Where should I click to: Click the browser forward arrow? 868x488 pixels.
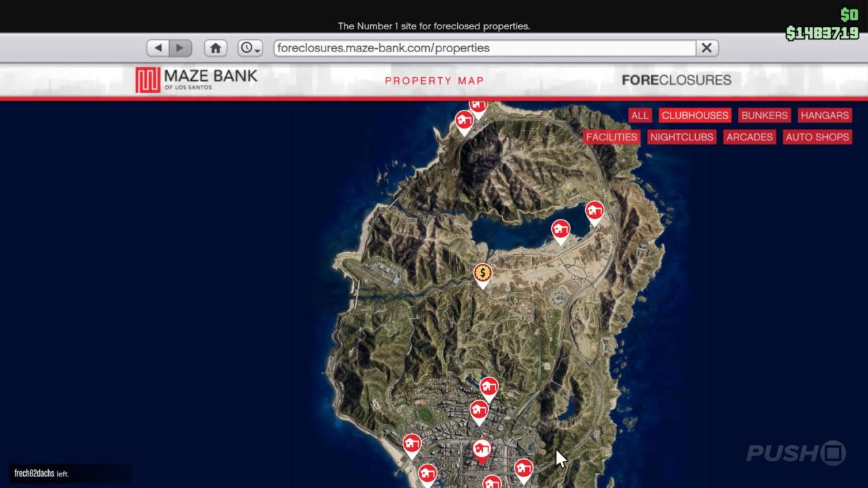pos(179,47)
